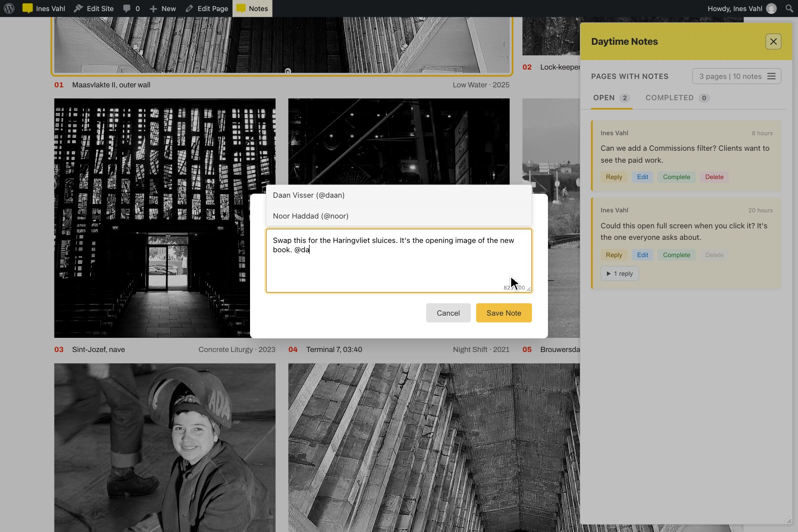The height and width of the screenshot is (532, 798).
Task: Reply to the Commissions filter note
Action: 614,177
